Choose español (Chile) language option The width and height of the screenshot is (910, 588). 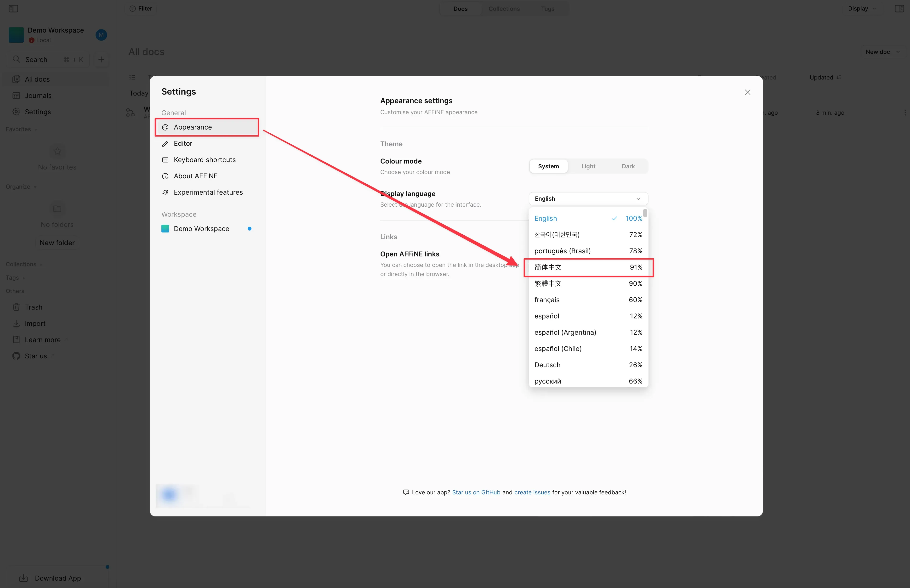[588, 349]
